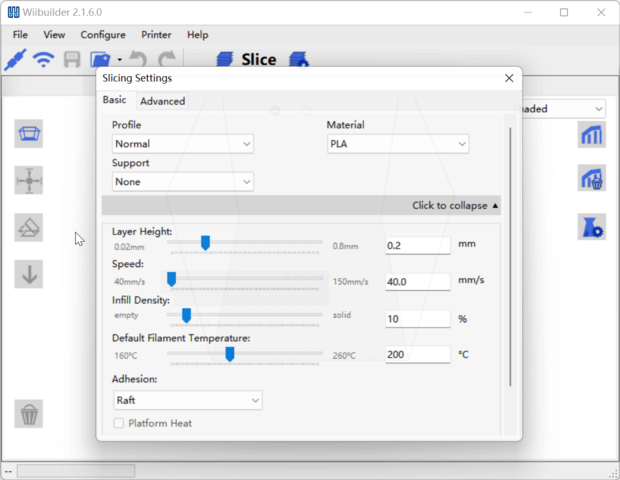Open the Support dropdown set to None
This screenshot has height=480, width=620.
182,182
